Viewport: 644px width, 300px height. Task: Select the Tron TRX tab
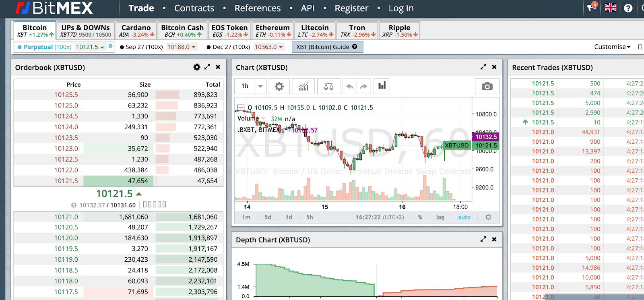point(357,31)
